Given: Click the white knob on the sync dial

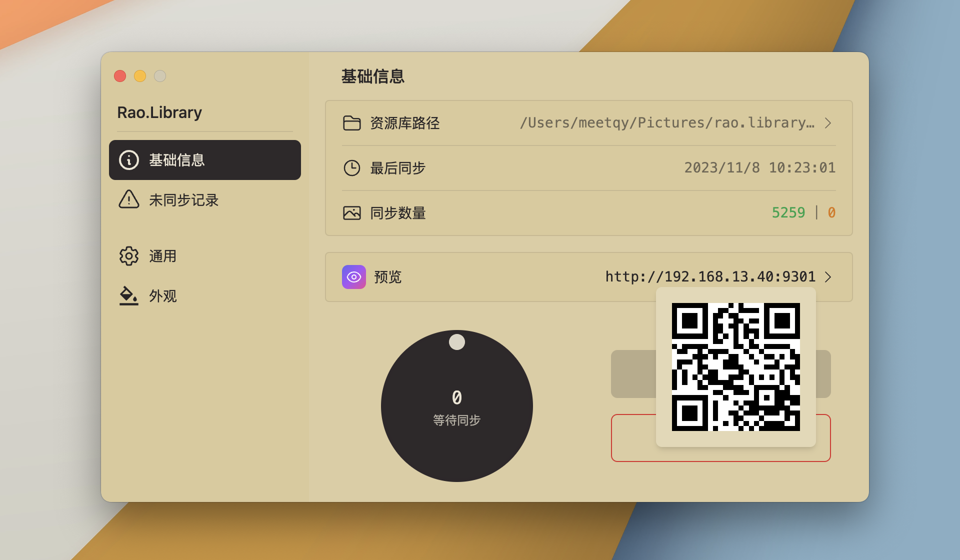Looking at the screenshot, I should (x=457, y=342).
